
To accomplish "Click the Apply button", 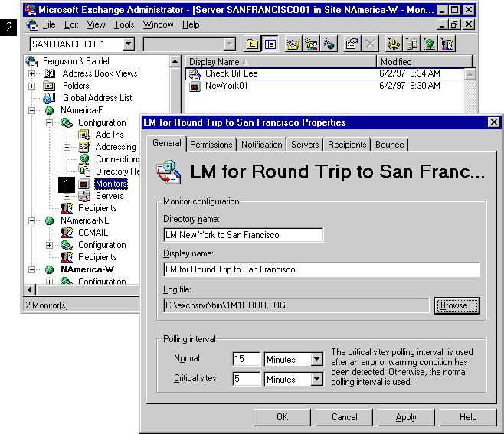I will tap(406, 417).
